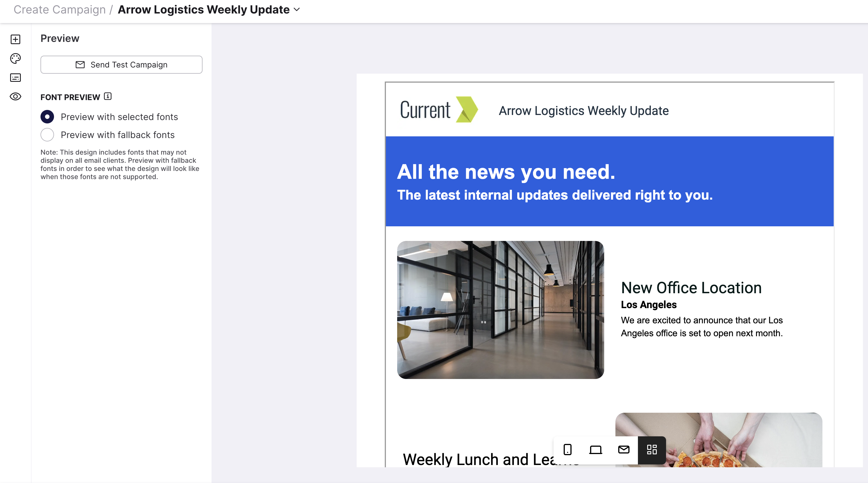The height and width of the screenshot is (483, 868).
Task: Click the Los Angeles office announcement paragraph
Action: (702, 327)
